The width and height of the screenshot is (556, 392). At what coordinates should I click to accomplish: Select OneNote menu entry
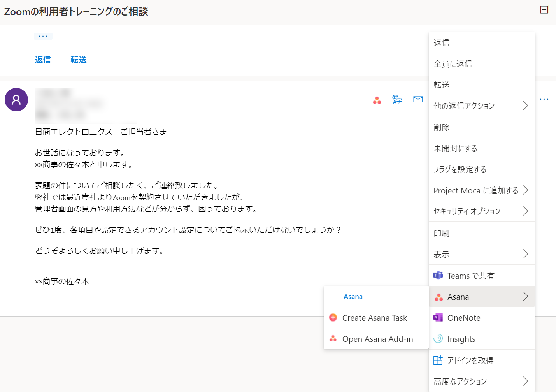click(482, 318)
